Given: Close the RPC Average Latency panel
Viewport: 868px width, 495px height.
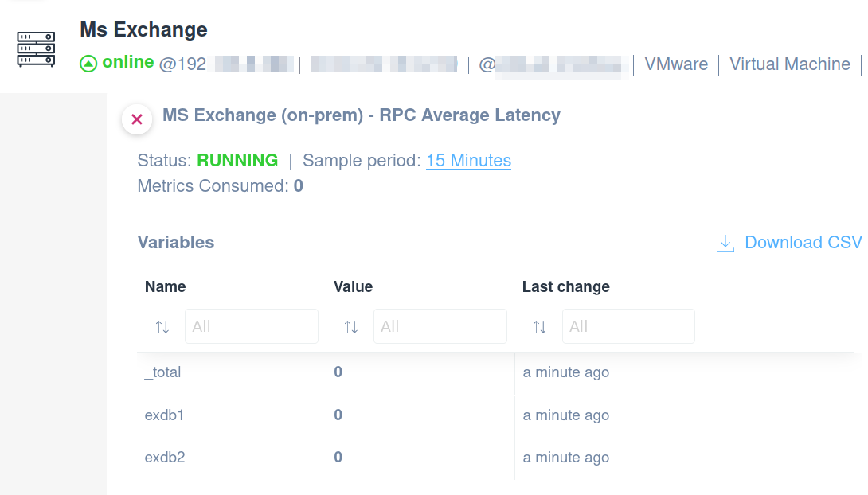Looking at the screenshot, I should pos(137,119).
